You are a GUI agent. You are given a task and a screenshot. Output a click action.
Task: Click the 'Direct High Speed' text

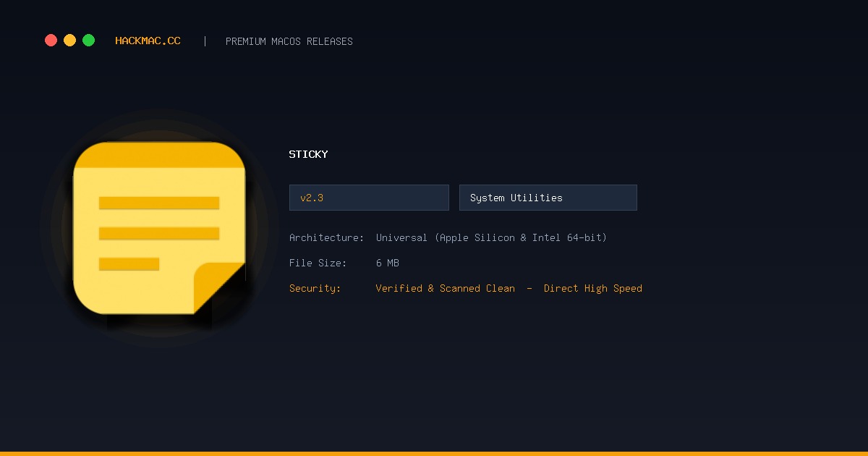pos(593,288)
